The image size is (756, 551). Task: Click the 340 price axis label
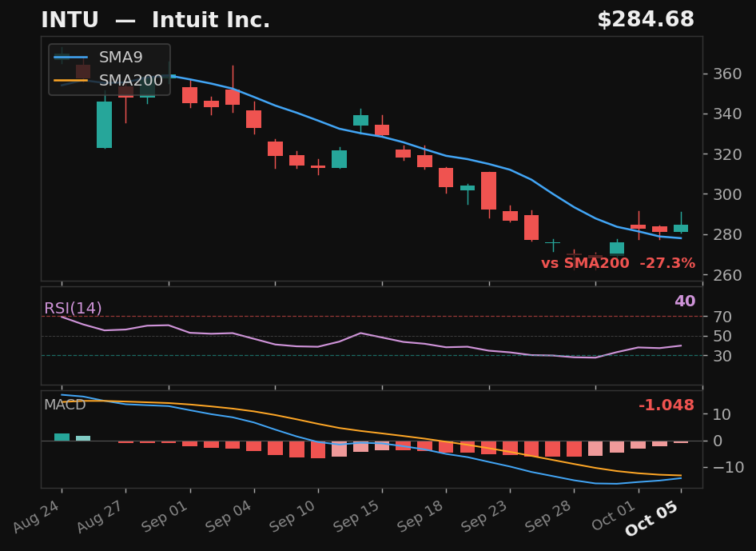click(727, 114)
